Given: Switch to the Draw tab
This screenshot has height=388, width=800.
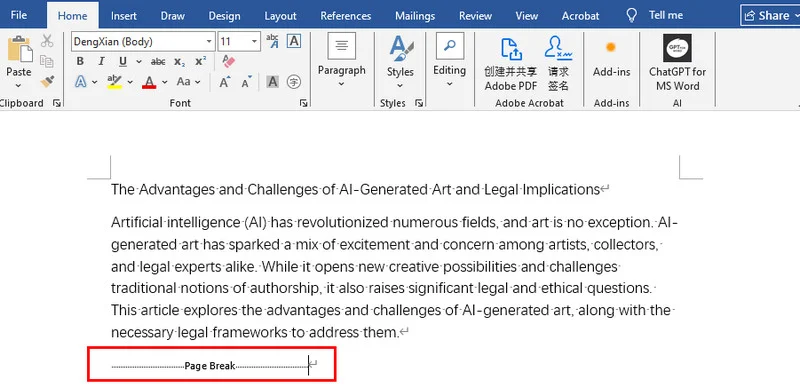Looking at the screenshot, I should click(x=172, y=16).
